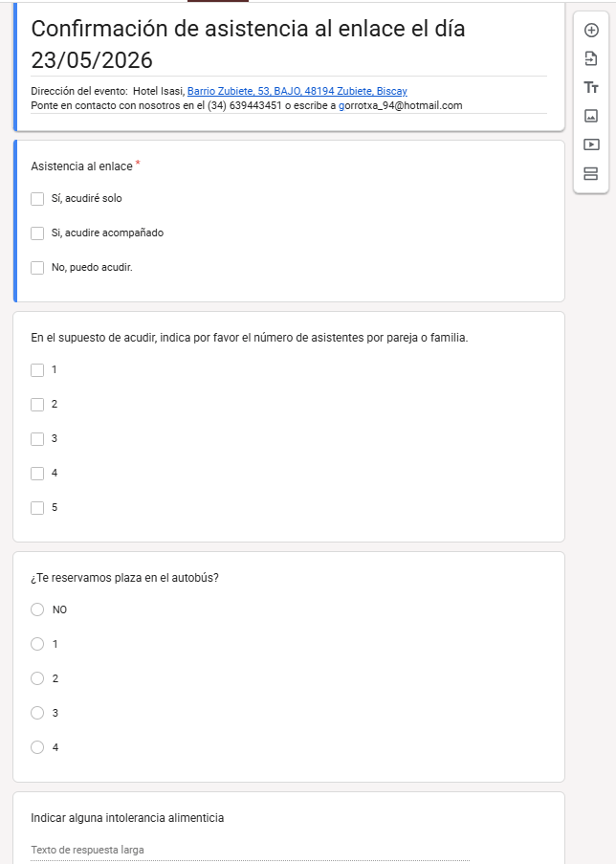Click the Add image icon
The image size is (616, 864).
coord(591,116)
